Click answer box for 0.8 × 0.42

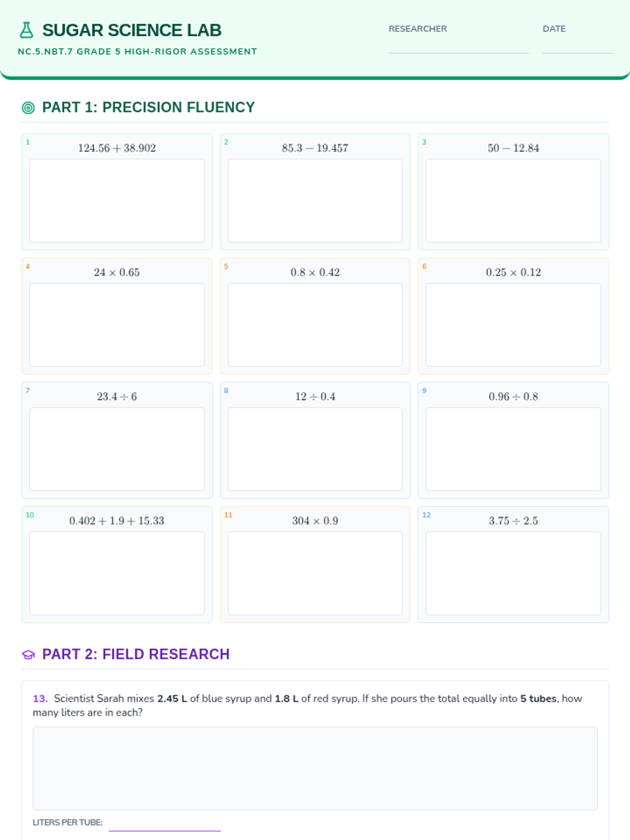point(315,325)
